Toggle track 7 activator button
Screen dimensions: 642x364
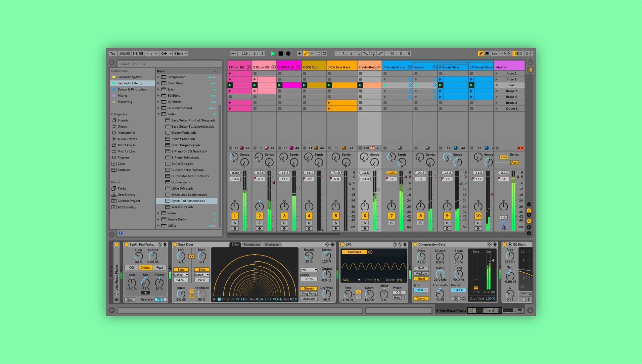tap(391, 216)
